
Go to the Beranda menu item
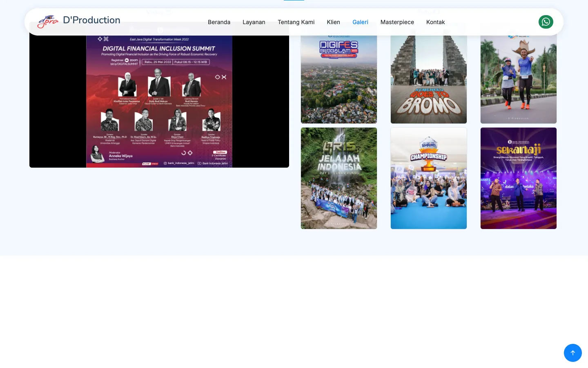tap(219, 22)
